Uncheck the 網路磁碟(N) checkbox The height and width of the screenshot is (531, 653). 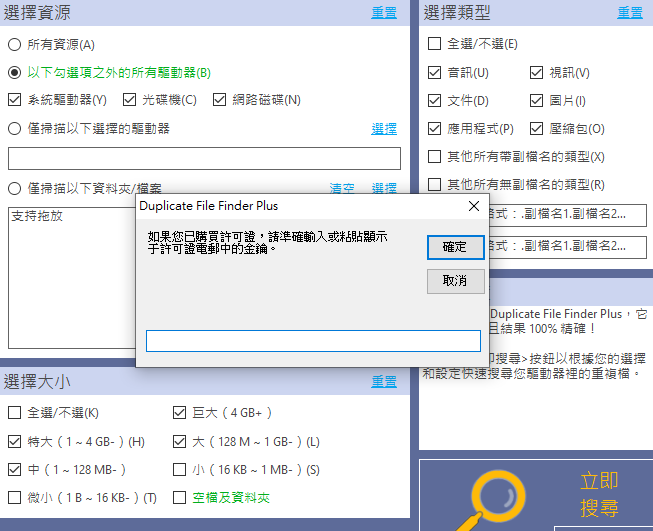click(219, 100)
